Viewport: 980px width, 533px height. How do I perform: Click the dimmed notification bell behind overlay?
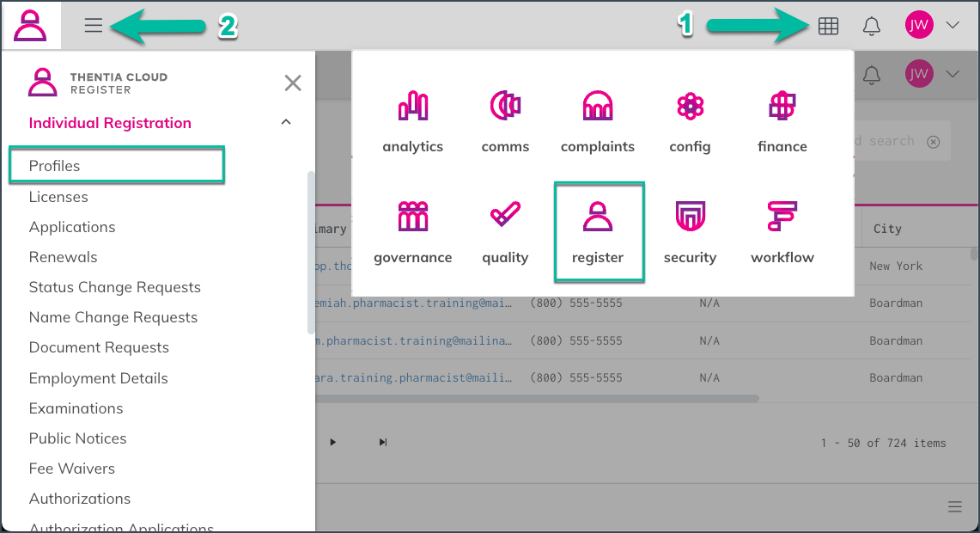tap(871, 75)
